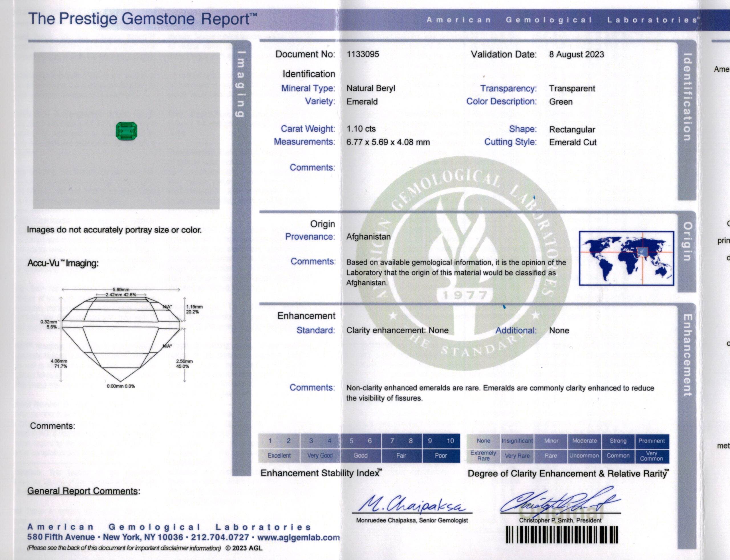This screenshot has width=730, height=560.
Task: Click the images size or color disclaimer
Action: 114,230
